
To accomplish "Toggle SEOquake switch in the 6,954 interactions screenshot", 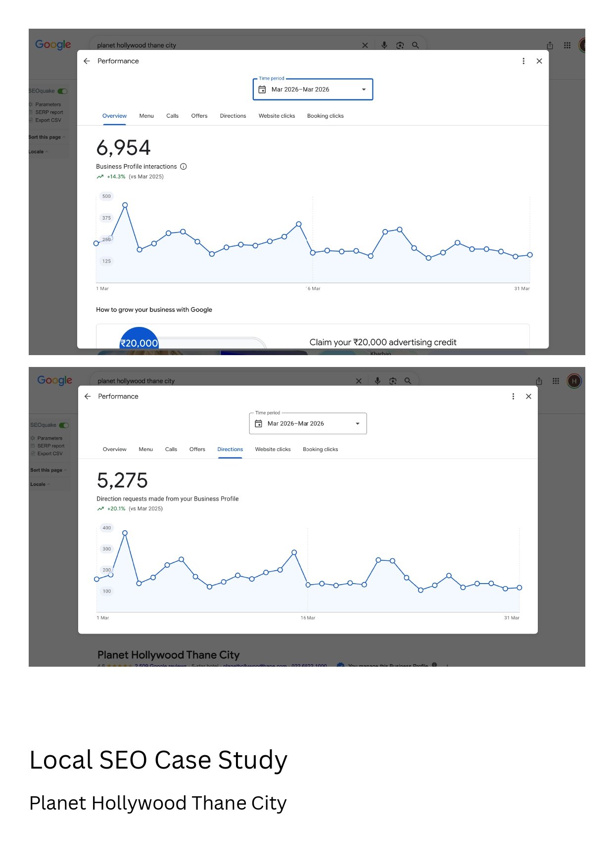I will point(62,91).
